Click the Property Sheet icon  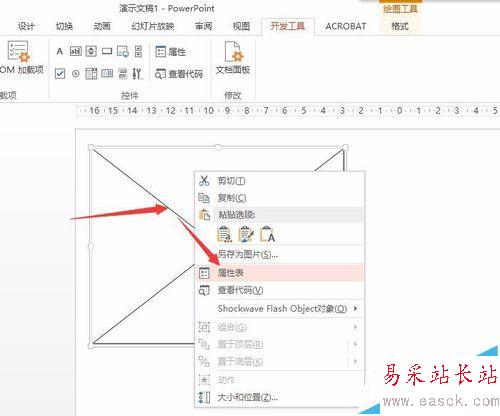coord(204,273)
